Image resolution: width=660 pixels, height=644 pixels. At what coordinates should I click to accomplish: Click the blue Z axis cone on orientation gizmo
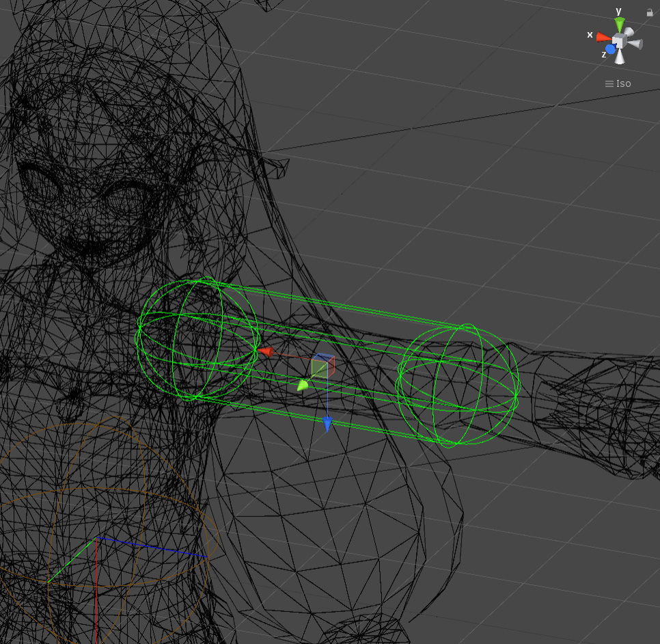(610, 49)
